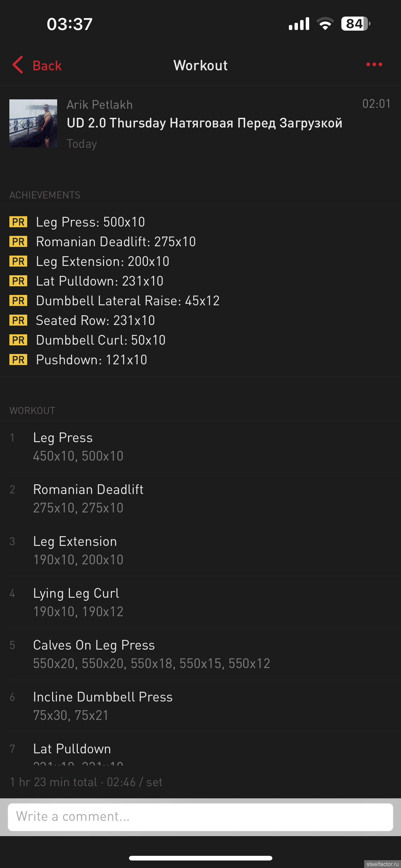Open the Leg Extension workout entry

[200, 550]
